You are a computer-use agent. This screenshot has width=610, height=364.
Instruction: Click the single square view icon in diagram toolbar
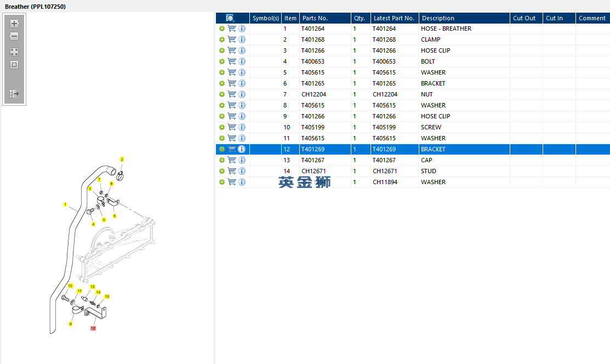point(14,65)
